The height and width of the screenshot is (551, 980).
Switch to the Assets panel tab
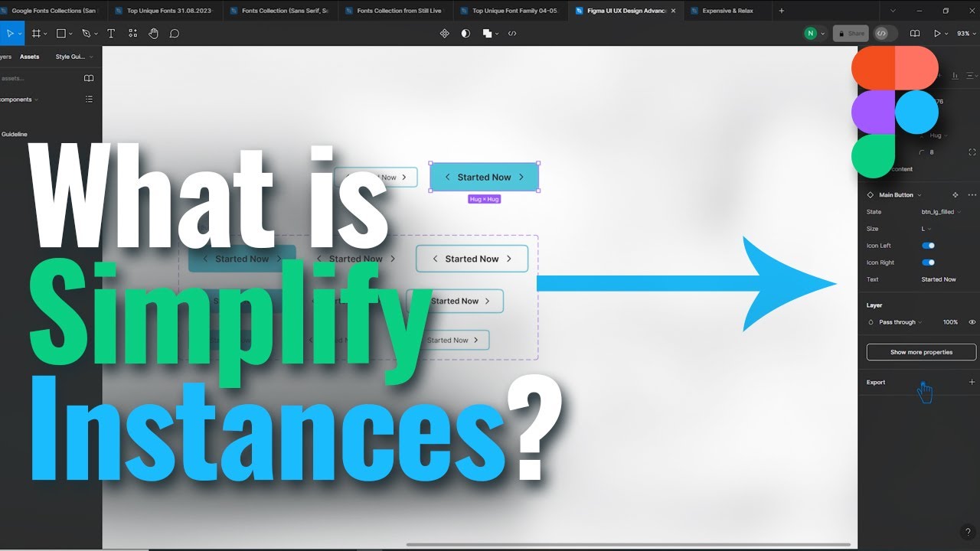tap(29, 56)
